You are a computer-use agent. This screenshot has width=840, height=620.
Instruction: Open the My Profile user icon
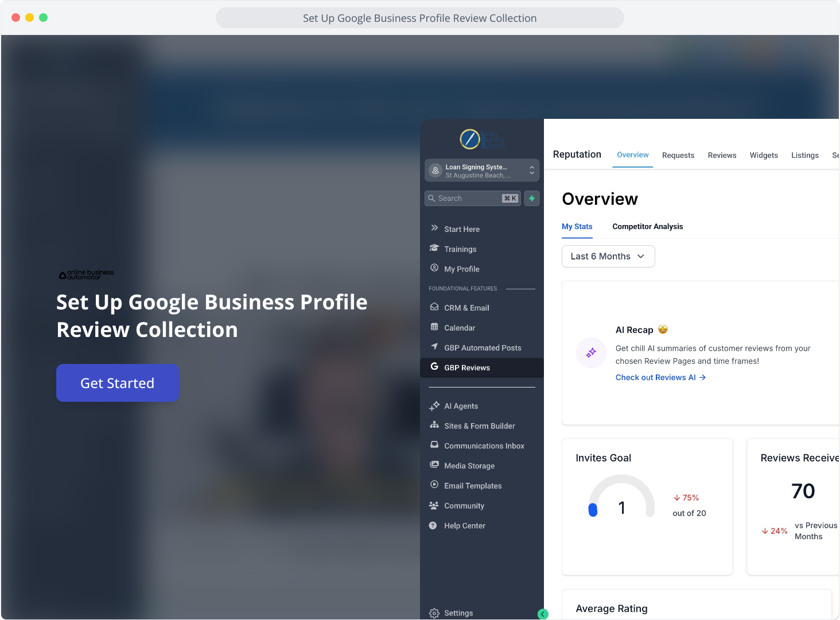pos(434,268)
